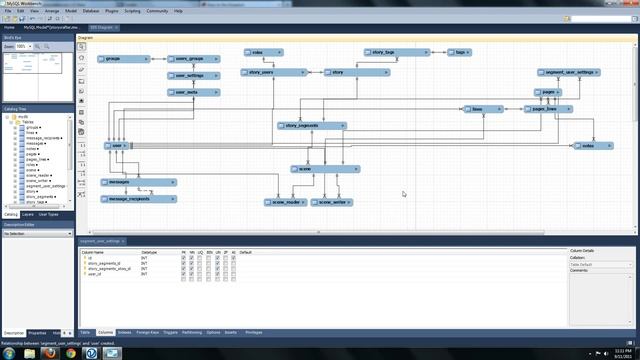Open the Triggers tab
The image size is (640, 360).
point(170,333)
